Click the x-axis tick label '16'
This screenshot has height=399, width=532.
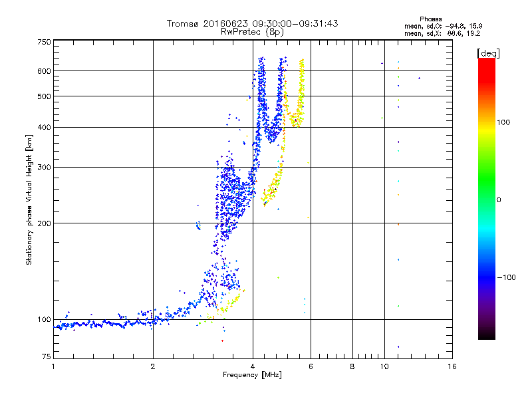click(x=452, y=366)
